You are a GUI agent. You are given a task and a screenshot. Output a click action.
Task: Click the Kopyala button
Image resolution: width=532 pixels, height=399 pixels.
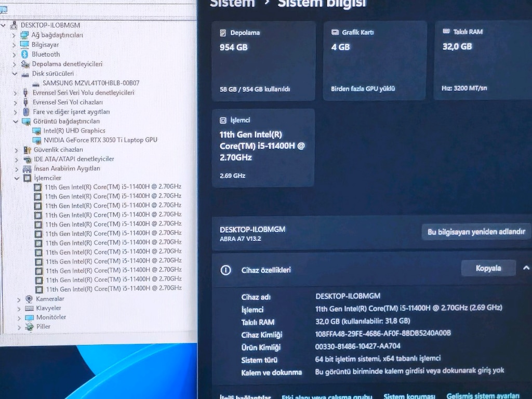pyautogui.click(x=488, y=269)
